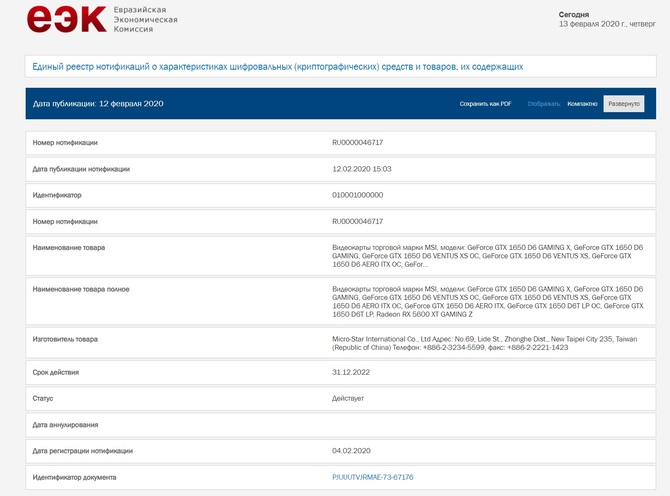Click the Дата аннулирования label
This screenshot has height=496, width=670.
point(65,425)
